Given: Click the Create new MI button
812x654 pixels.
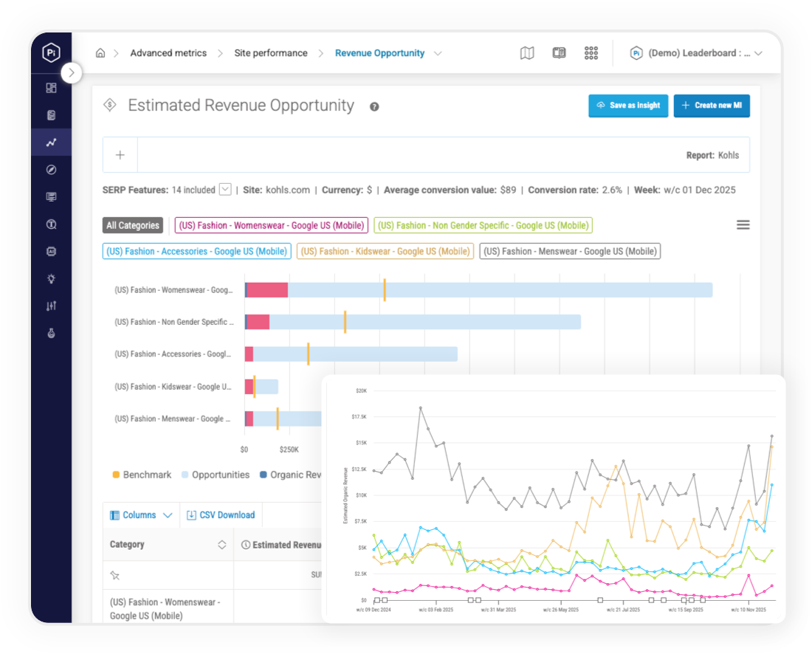Looking at the screenshot, I should point(712,106).
